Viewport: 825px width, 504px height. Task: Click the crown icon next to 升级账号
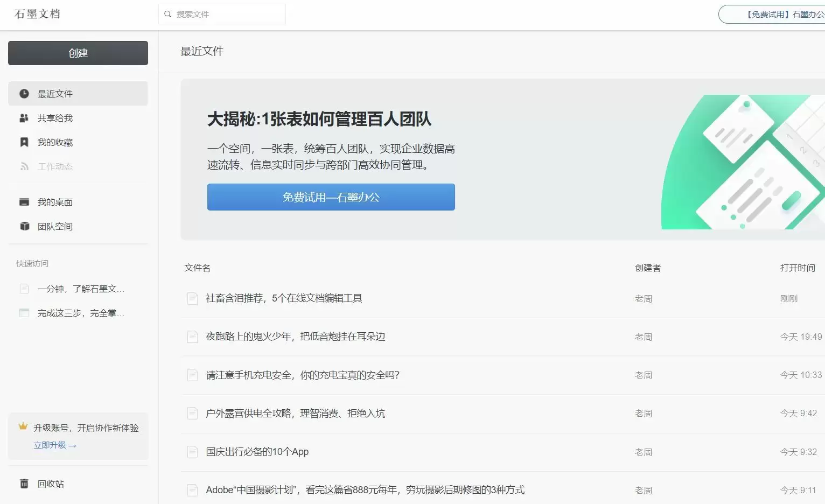coord(23,425)
